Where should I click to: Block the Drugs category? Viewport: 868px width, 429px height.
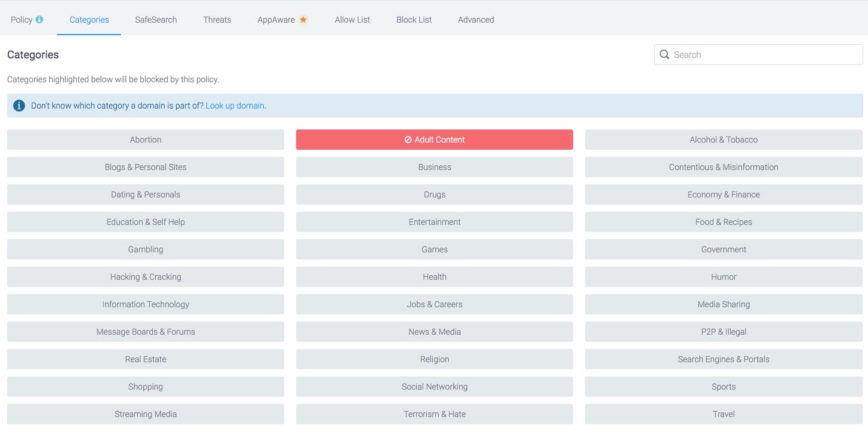click(434, 195)
